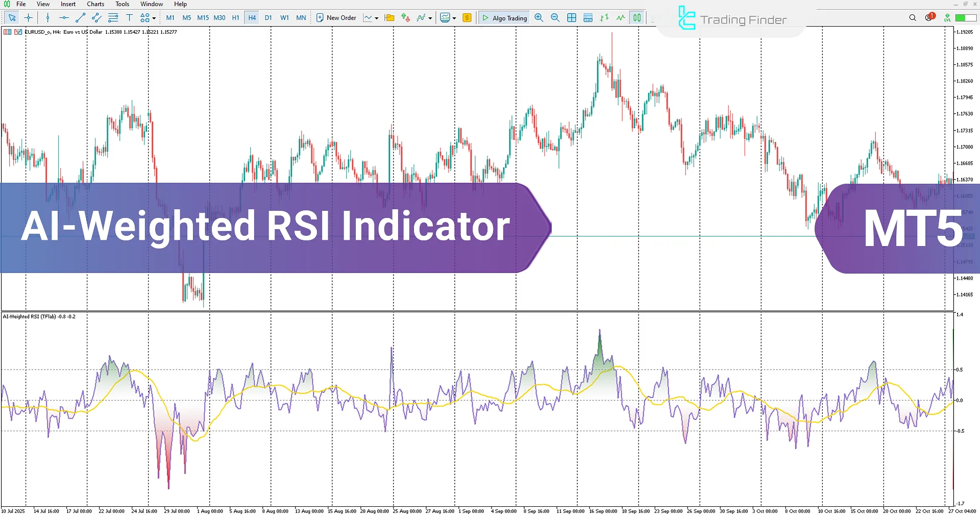Select the Horizontal Line tool

pos(63,17)
